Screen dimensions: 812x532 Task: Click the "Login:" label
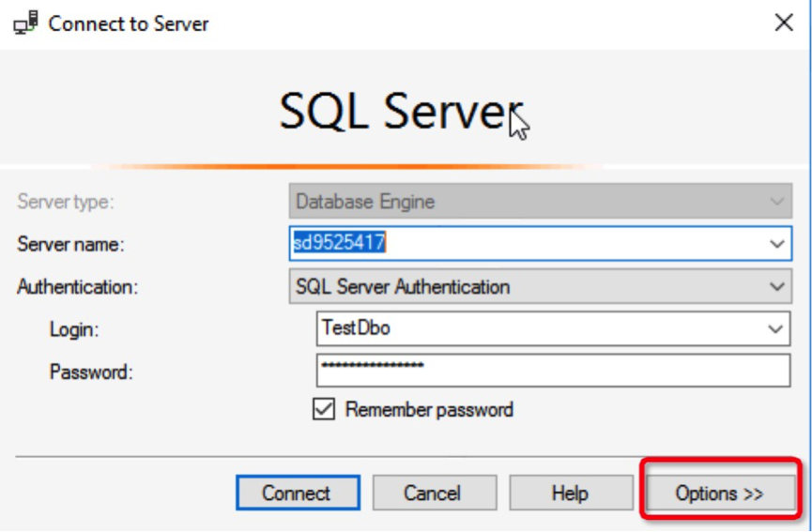coord(74,328)
